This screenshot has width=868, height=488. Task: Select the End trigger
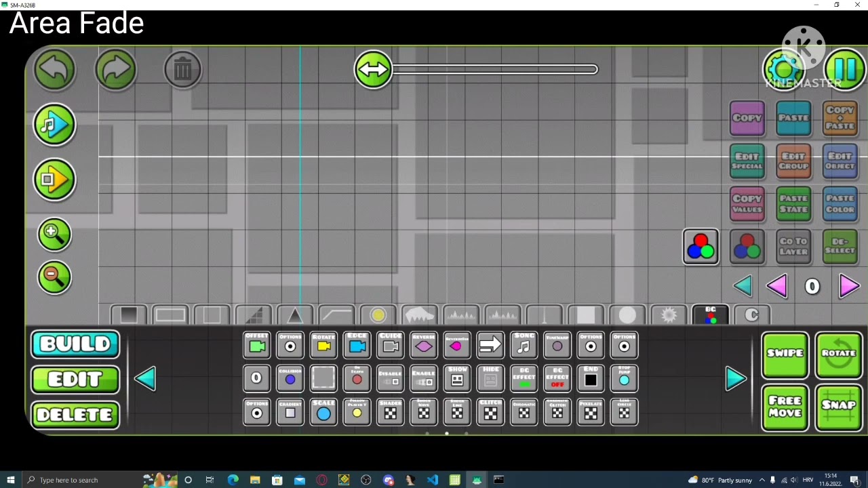(591, 379)
